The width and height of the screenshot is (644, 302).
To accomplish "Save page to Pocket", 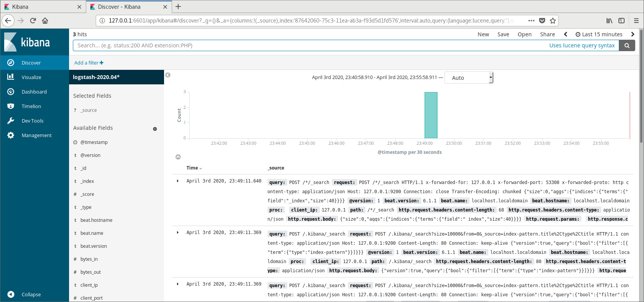I will click(542, 21).
